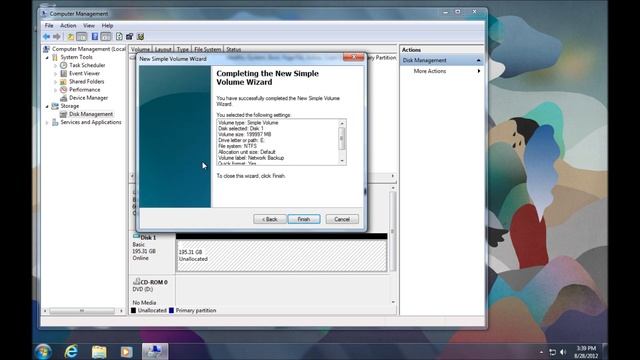This screenshot has width=640, height=360.
Task: Click 'File system: NTFS' in the settings list
Action: 238,146
